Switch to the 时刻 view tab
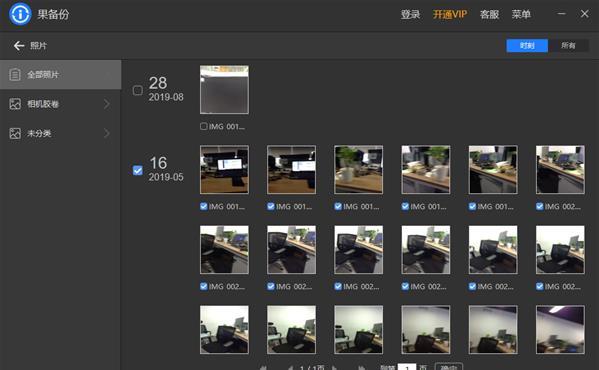599x370 pixels. pyautogui.click(x=527, y=45)
